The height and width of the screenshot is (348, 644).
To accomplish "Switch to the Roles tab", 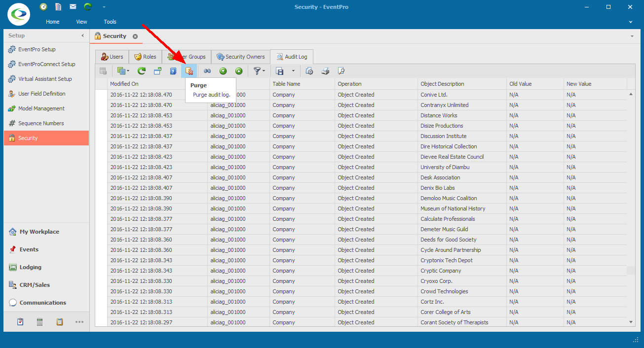I will pos(145,57).
